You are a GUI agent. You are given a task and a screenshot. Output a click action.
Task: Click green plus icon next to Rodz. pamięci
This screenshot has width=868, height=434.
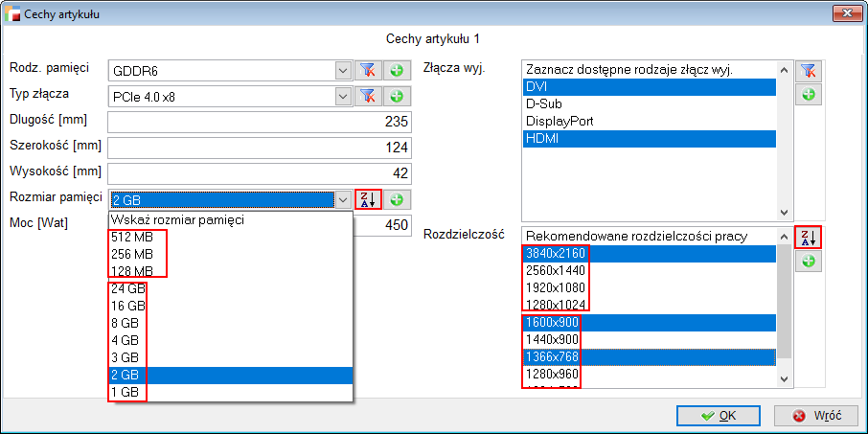point(396,70)
